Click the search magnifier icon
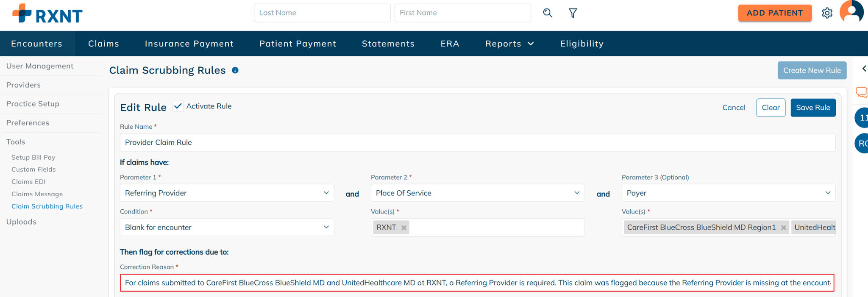The width and height of the screenshot is (868, 297). [x=548, y=13]
